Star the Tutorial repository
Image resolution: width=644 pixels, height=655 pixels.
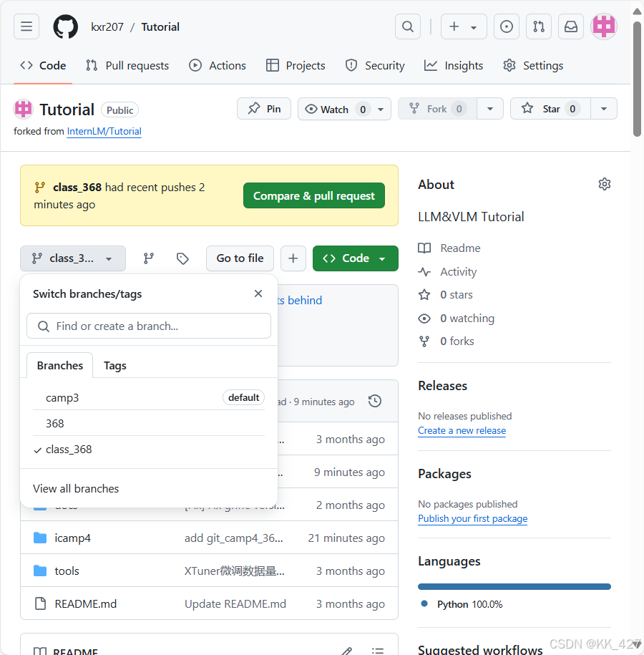(x=550, y=109)
